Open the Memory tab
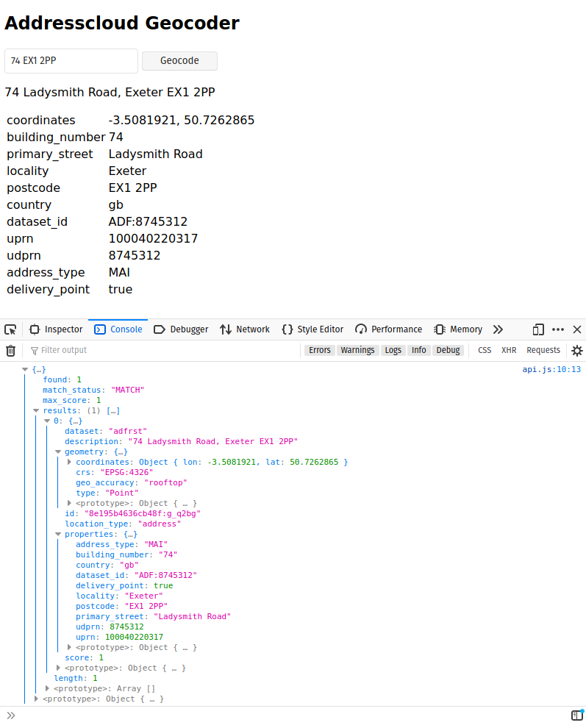The height and width of the screenshot is (728, 586). pyautogui.click(x=458, y=329)
